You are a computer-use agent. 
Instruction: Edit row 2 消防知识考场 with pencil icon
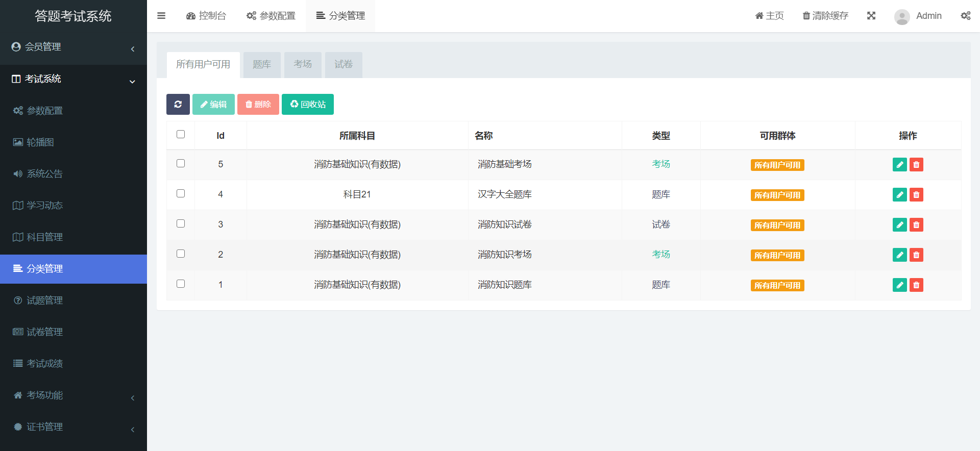[x=900, y=255]
